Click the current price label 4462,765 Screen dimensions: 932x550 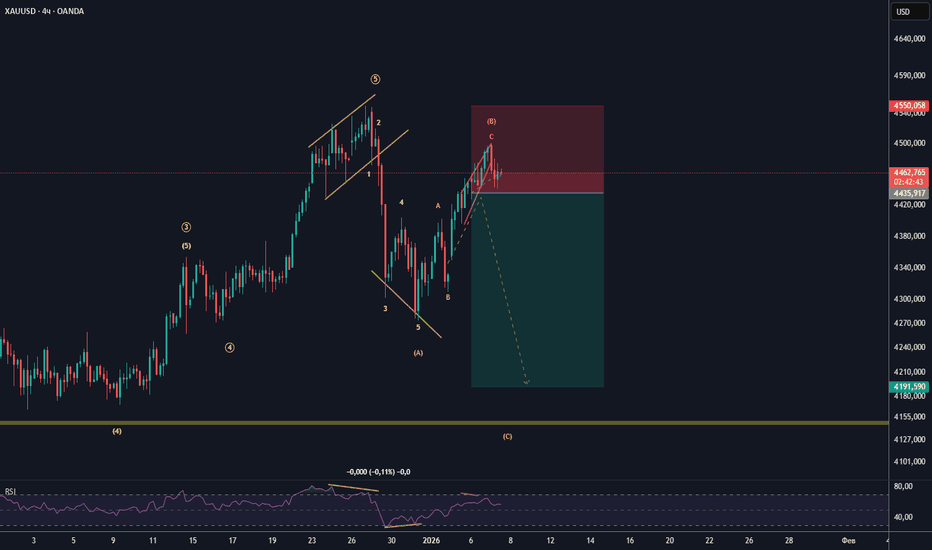point(909,173)
